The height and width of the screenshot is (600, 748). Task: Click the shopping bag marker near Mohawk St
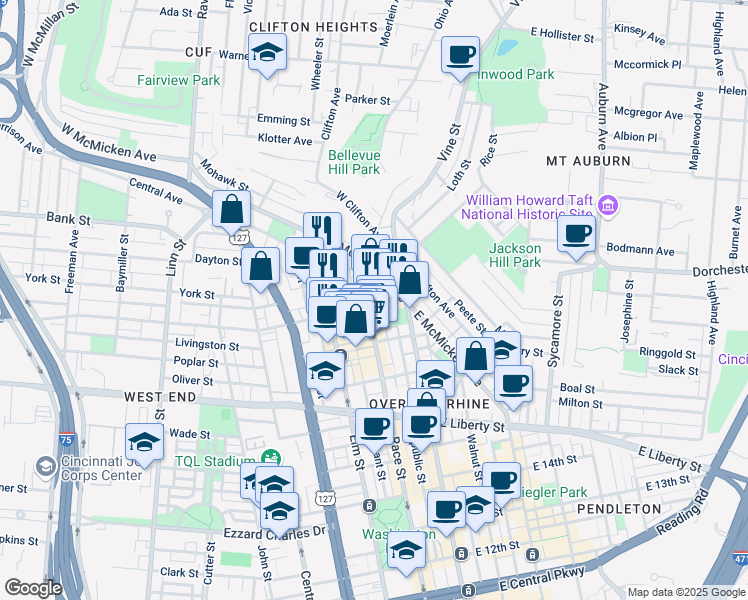click(231, 210)
